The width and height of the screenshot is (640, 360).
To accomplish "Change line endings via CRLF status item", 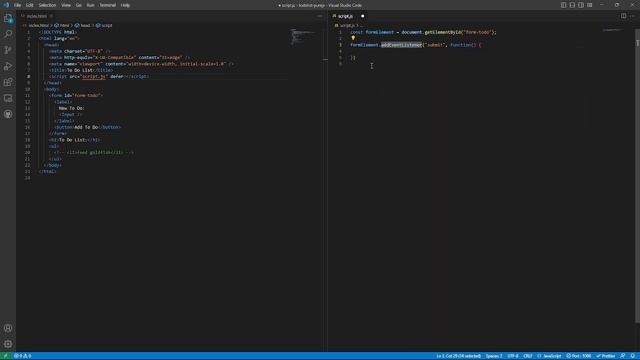I will tap(528, 356).
